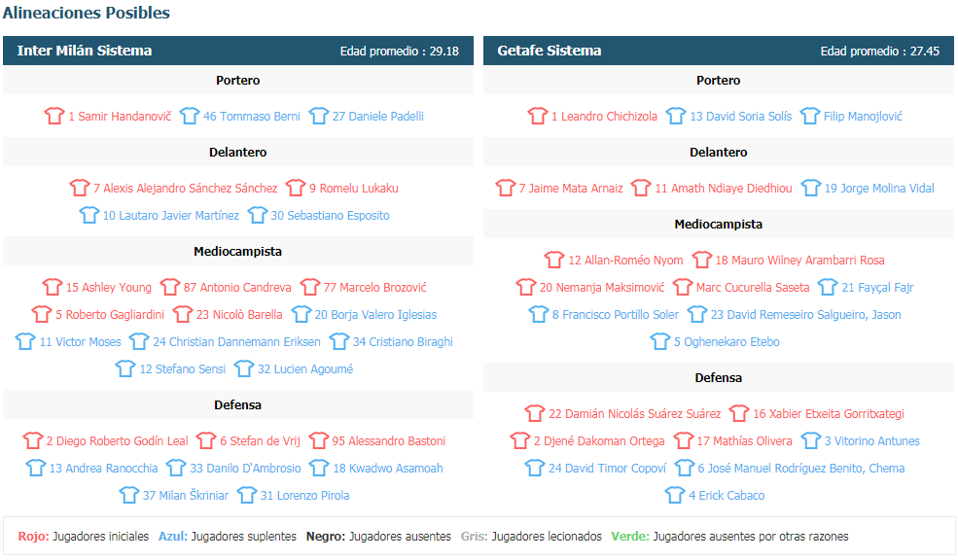Screen dimensions: 958x560
Task: Click the blue shirt icon beside Christian Eriksen
Action: pyautogui.click(x=139, y=341)
